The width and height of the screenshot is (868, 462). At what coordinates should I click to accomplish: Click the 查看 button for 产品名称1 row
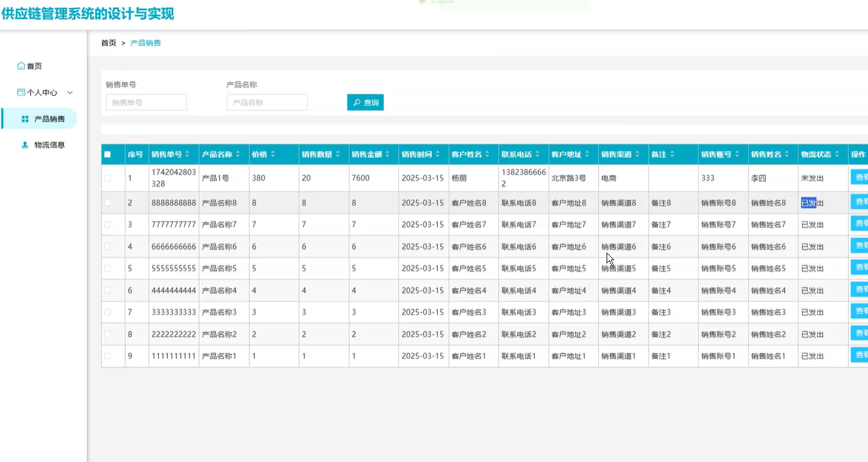(859, 355)
